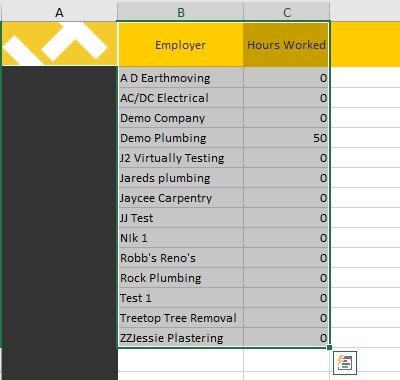
Task: Select the AC/DC Electrical cell
Action: 181,98
